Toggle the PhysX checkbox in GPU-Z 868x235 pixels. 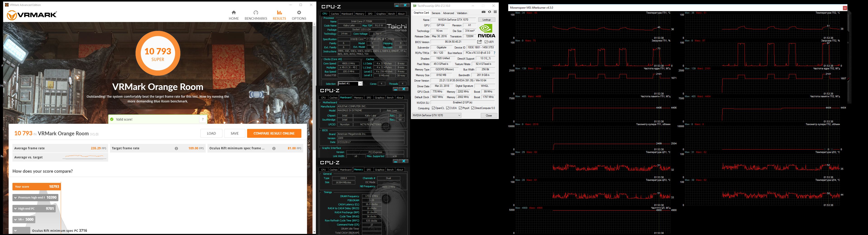(460, 108)
